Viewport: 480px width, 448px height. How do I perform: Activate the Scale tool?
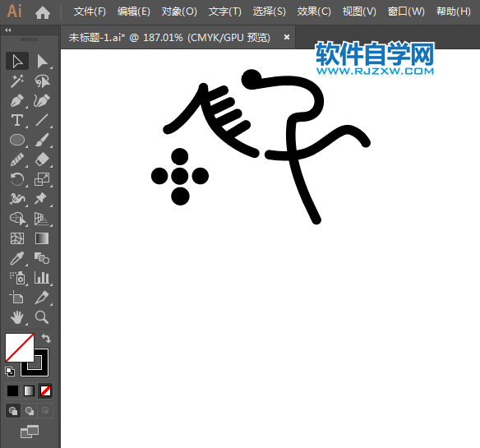click(x=42, y=179)
